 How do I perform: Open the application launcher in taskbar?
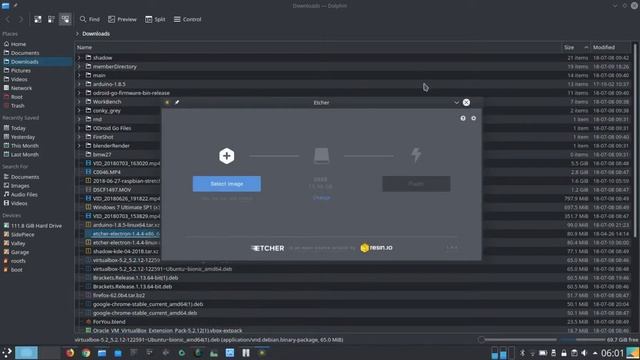(7, 353)
